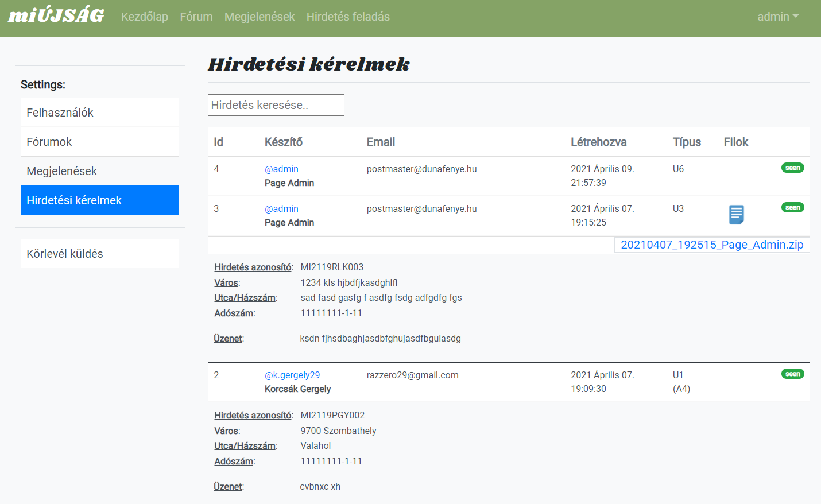The height and width of the screenshot is (504, 821).
Task: Click ad identifier MI2119RLK003
Action: point(332,267)
